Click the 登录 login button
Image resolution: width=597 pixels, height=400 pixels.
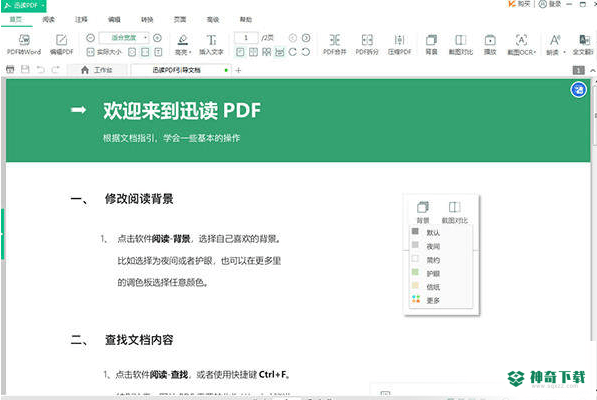550,4
